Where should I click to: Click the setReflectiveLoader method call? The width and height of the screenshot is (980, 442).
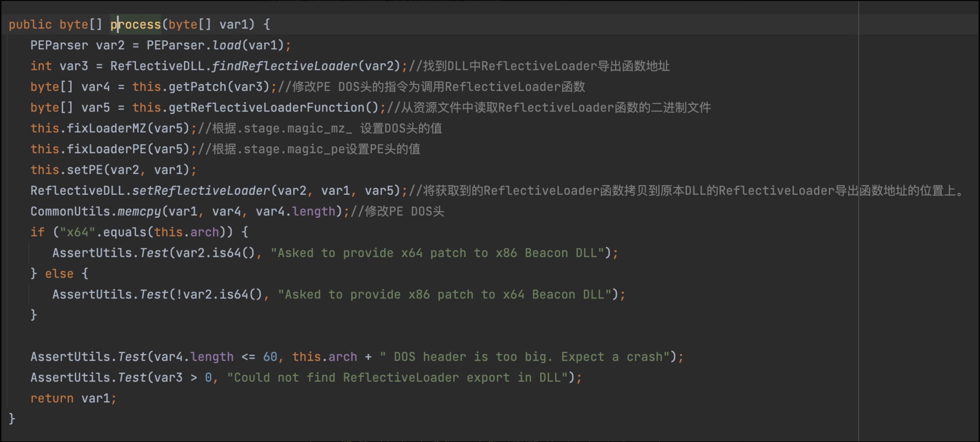[201, 190]
